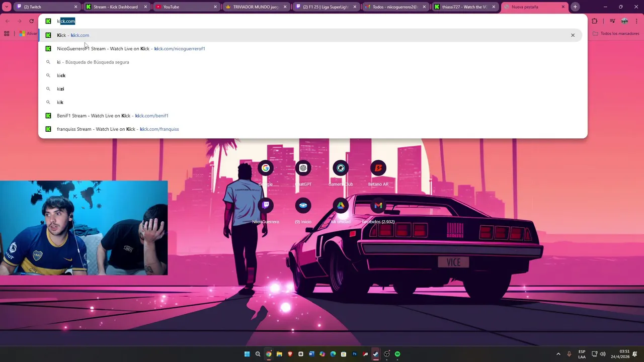The width and height of the screenshot is (644, 362).
Task: Switch to the Stream - Kick Dashboard tab
Action: point(117,7)
